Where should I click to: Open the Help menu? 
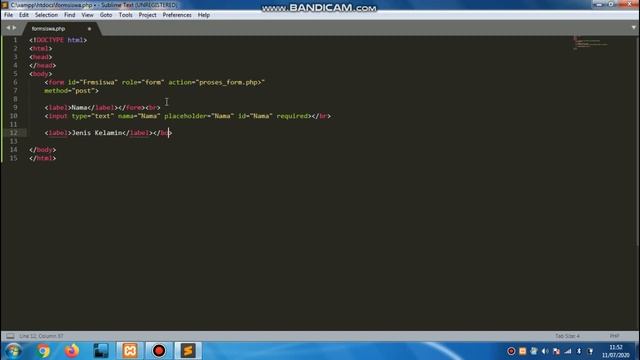click(204, 15)
